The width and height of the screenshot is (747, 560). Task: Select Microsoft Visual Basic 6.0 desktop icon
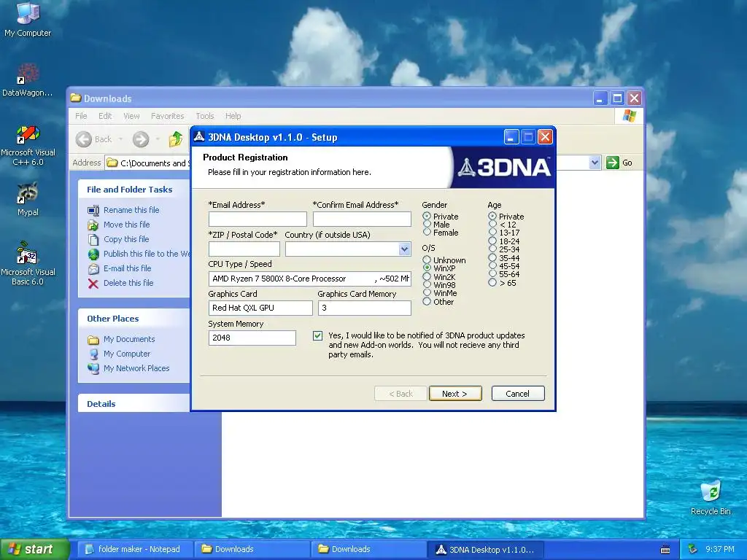click(x=28, y=262)
